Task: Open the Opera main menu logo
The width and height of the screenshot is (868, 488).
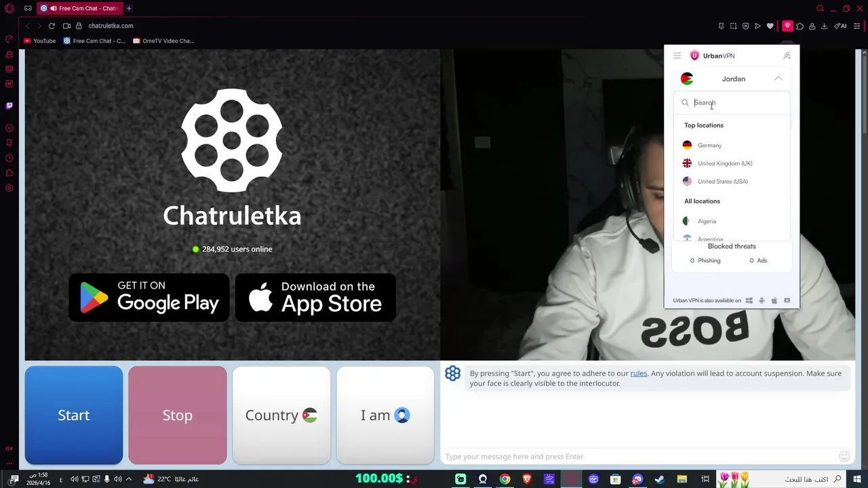Action: pos(9,9)
